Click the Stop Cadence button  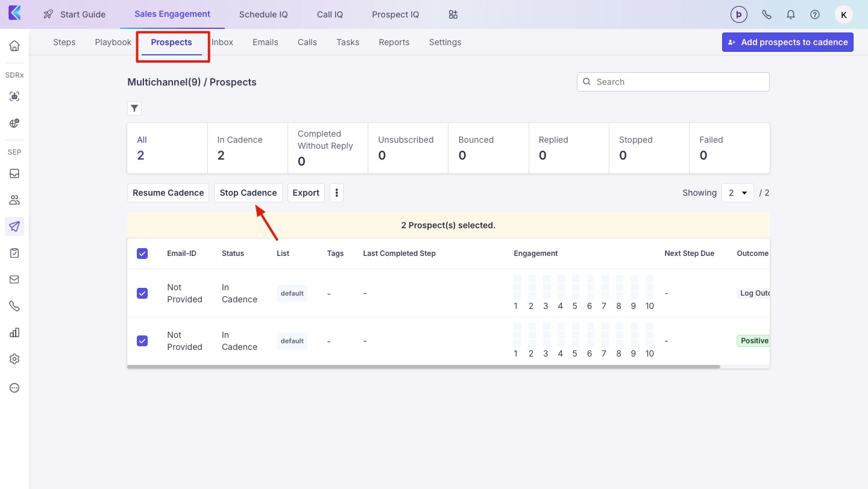[248, 193]
